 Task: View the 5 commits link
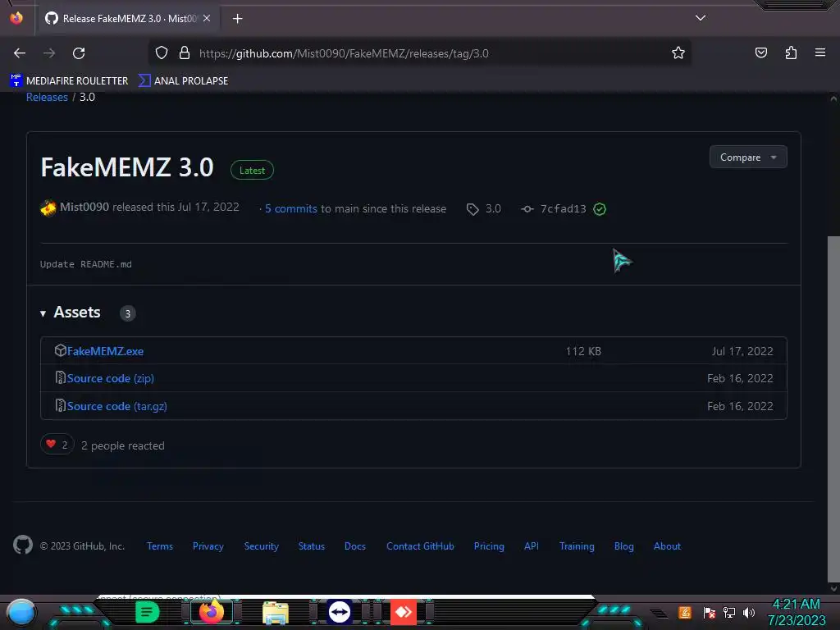point(291,209)
